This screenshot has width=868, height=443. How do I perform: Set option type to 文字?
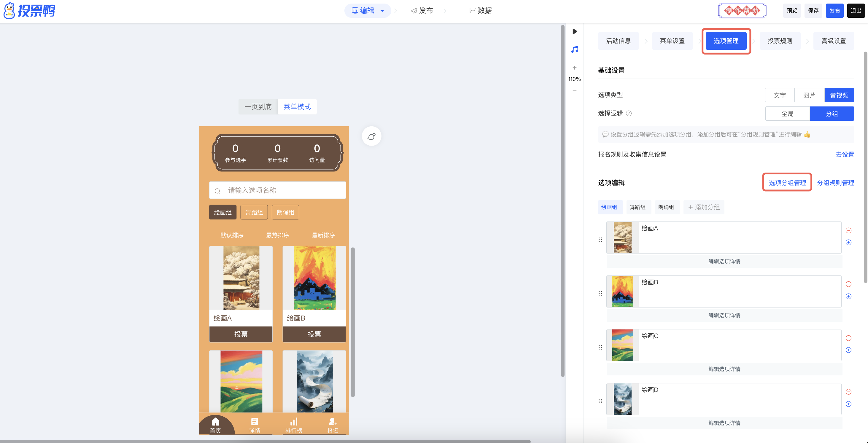coord(780,95)
